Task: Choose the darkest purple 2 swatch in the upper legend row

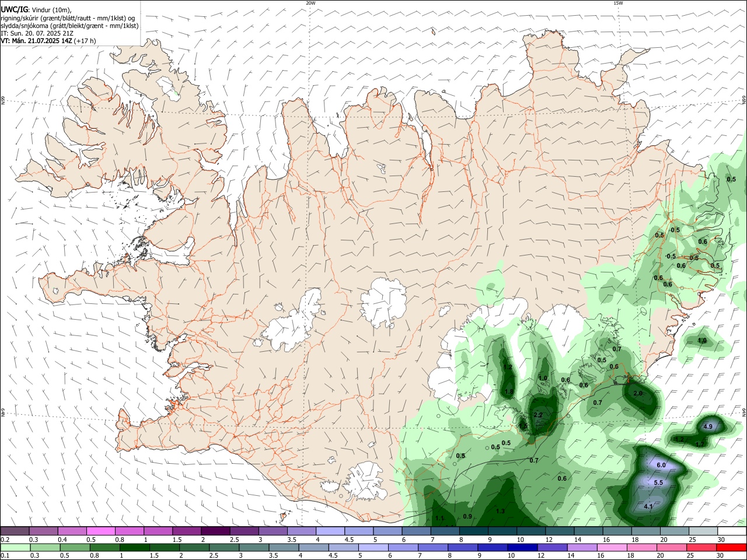Action: pyautogui.click(x=215, y=531)
